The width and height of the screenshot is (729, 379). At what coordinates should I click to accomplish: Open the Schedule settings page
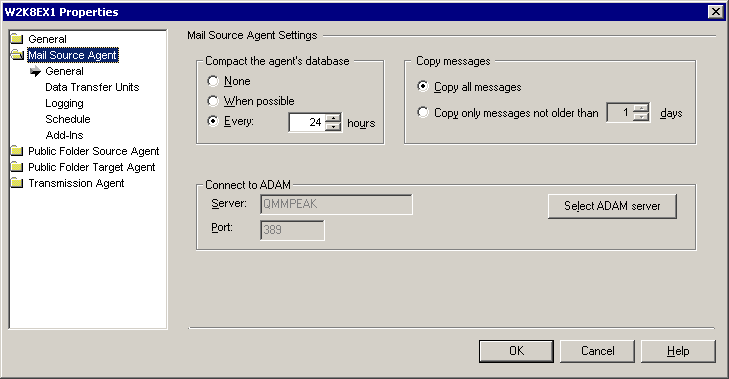68,119
